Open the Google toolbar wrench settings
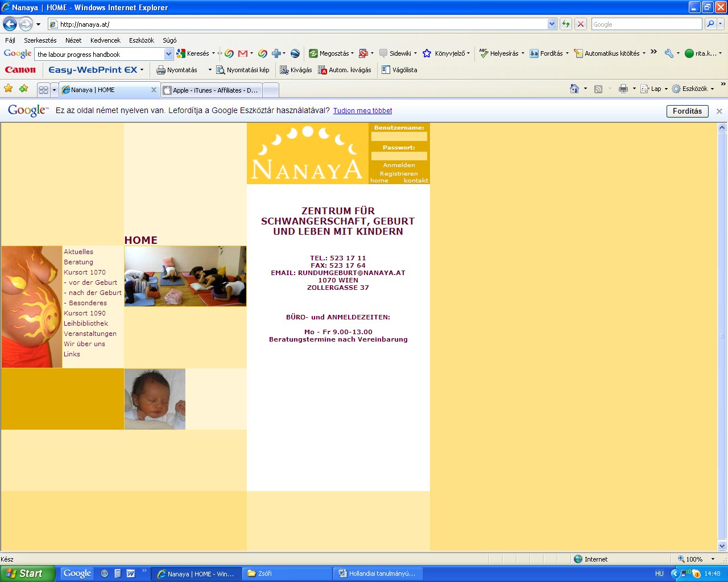 [669, 53]
